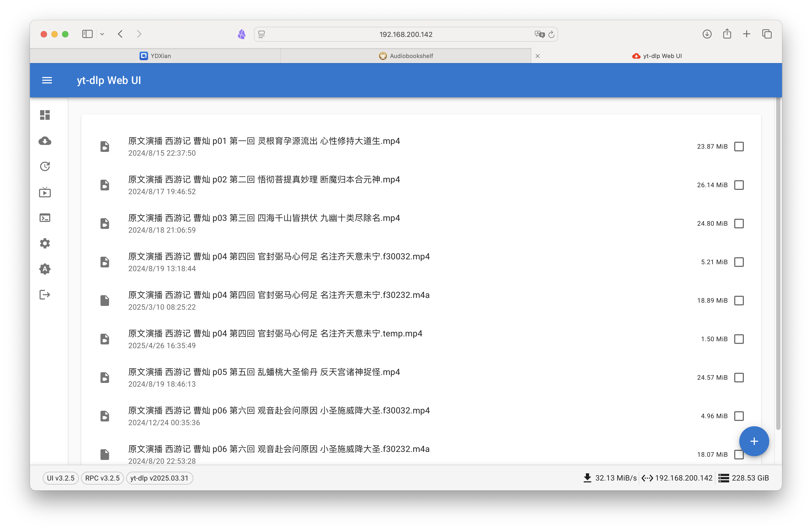Open the history clock sidebar icon
The height and width of the screenshot is (530, 812).
(x=45, y=166)
